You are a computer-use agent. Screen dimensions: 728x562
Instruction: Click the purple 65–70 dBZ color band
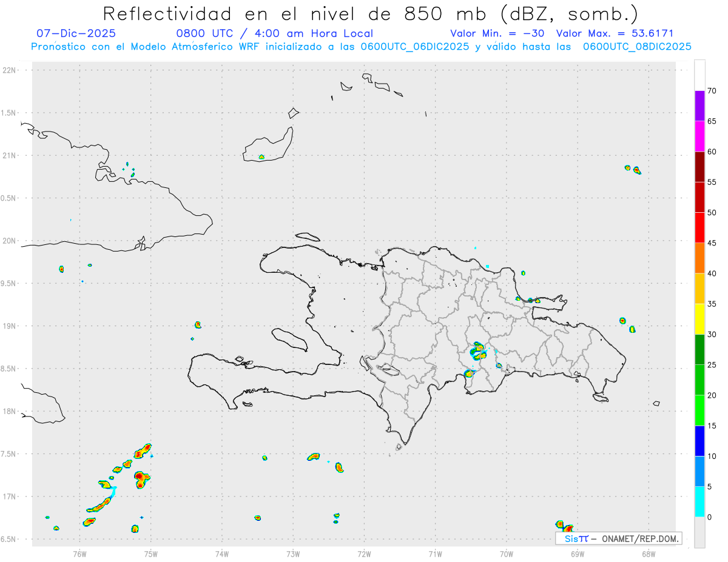click(x=699, y=106)
